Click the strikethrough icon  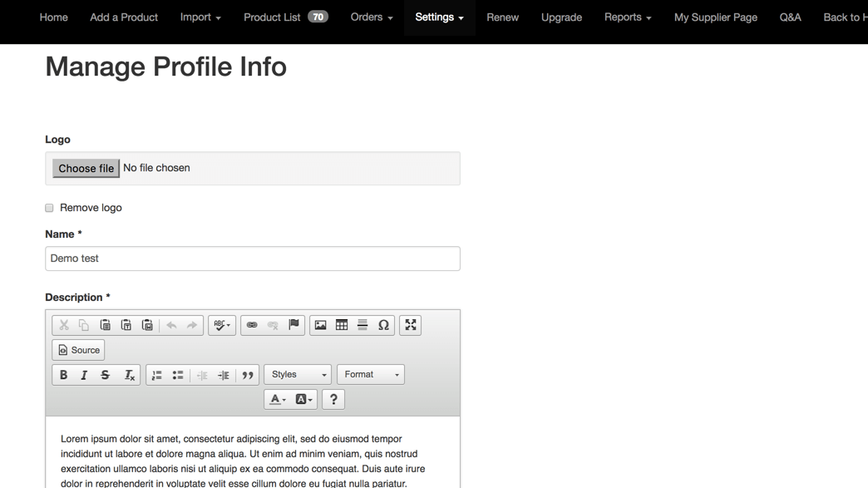point(106,375)
